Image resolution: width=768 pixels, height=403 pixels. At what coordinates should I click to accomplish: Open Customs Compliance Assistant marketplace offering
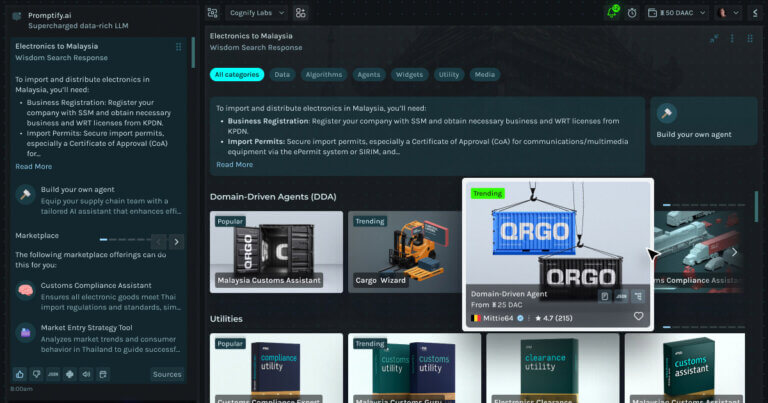tap(98, 296)
